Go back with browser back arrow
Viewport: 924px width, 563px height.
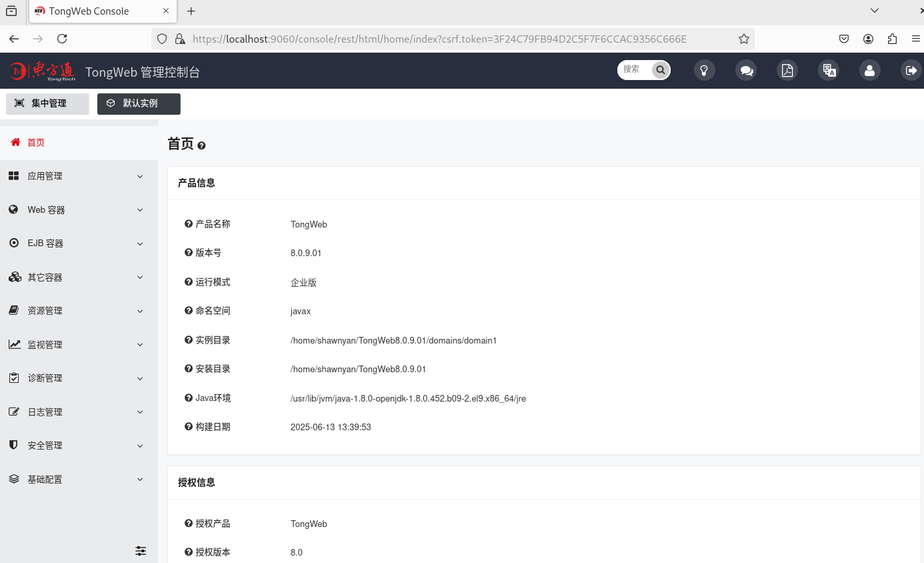[x=14, y=39]
